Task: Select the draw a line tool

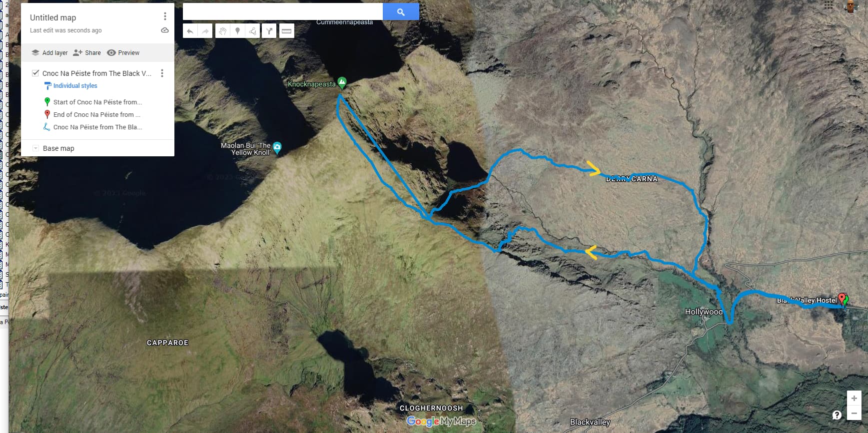Action: 253,31
